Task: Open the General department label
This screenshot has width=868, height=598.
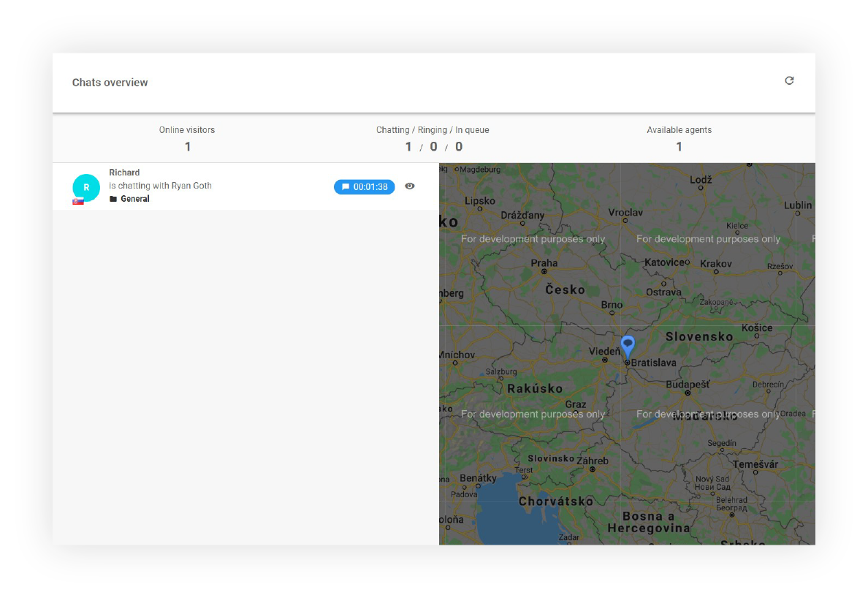Action: point(134,198)
